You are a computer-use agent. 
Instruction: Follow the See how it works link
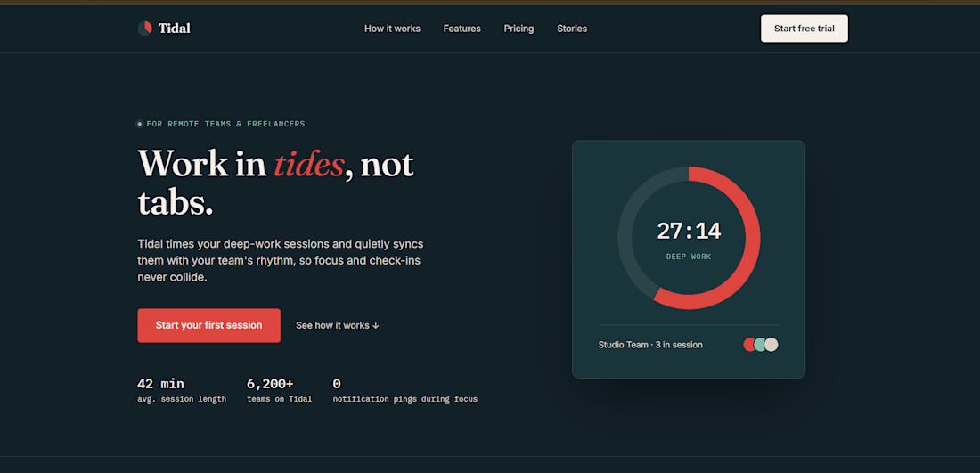tap(338, 325)
